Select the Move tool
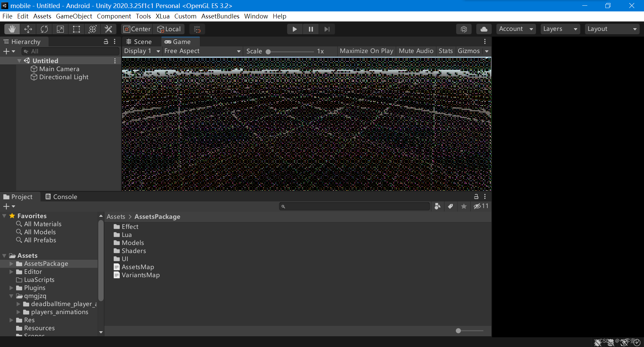This screenshot has height=347, width=644. (28, 29)
